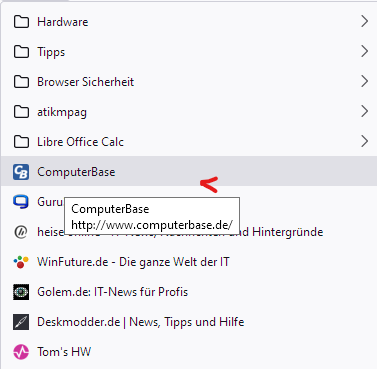This screenshot has width=377, height=369.
Task: Click the ComputerBase CB favicon
Action: point(21,172)
